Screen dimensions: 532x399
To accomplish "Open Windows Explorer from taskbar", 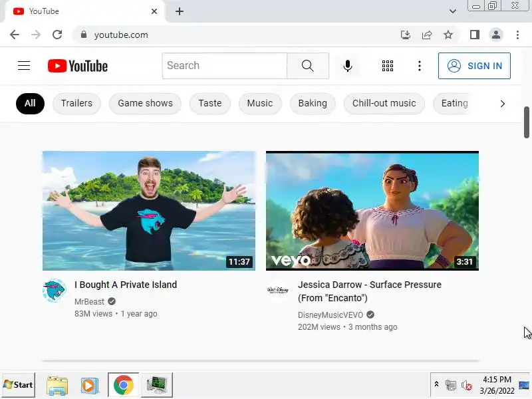I will point(57,385).
